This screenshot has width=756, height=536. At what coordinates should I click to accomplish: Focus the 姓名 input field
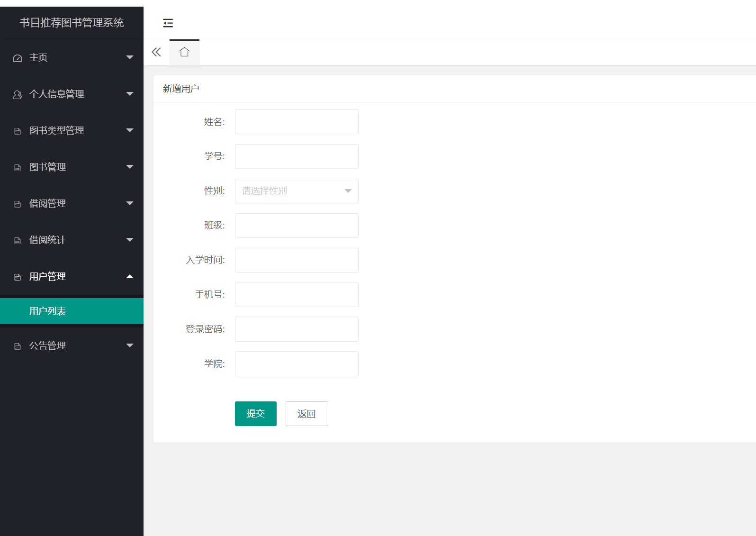[297, 122]
